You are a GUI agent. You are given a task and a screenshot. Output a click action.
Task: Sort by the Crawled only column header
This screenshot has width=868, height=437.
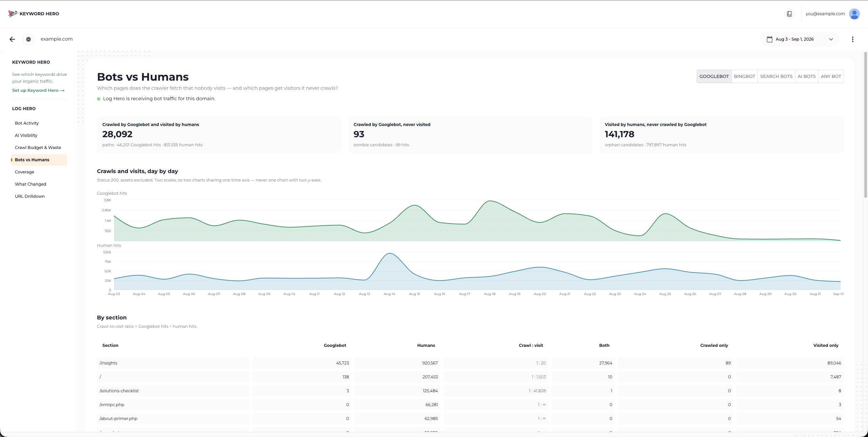714,345
